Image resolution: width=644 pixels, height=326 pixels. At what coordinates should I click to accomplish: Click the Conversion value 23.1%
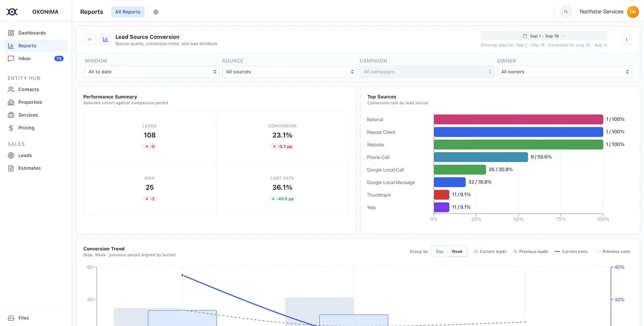pyautogui.click(x=282, y=135)
